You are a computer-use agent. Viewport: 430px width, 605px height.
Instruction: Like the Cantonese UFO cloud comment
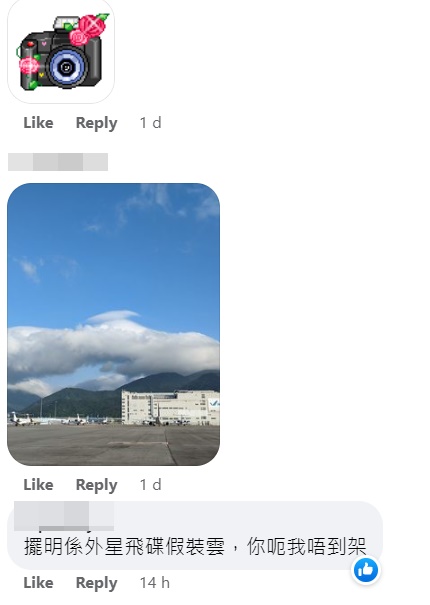pyautogui.click(x=38, y=583)
